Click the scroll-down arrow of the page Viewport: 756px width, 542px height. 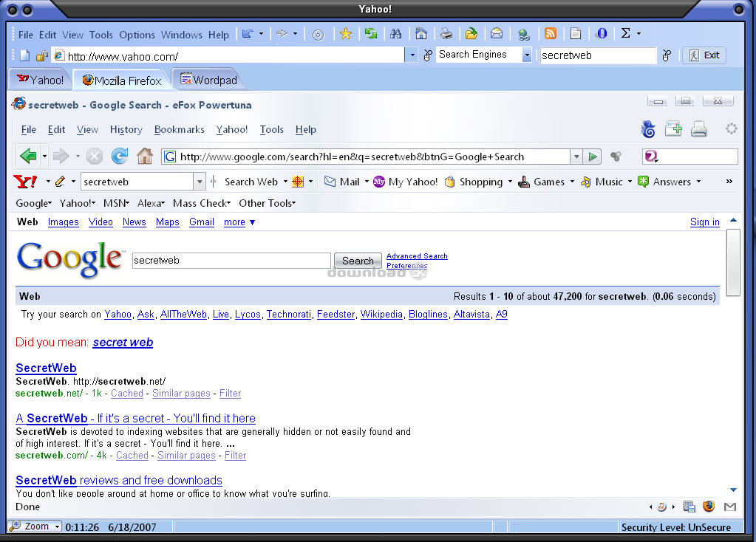point(733,490)
